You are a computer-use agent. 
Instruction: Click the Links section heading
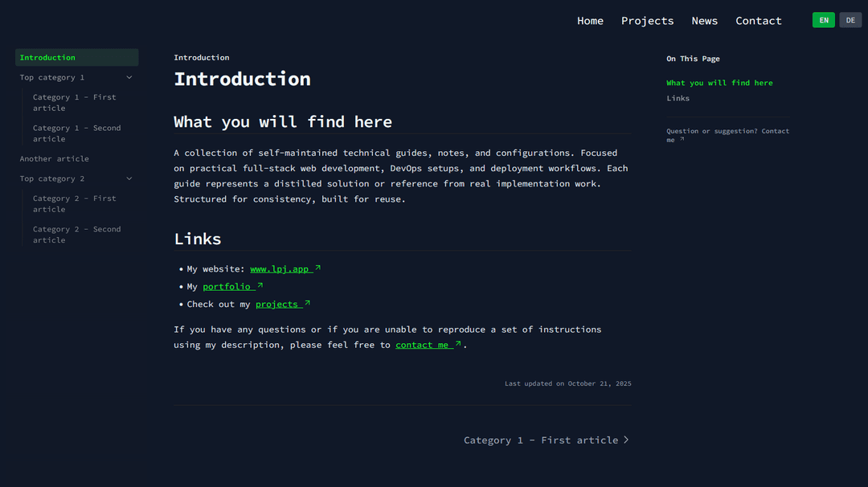[x=198, y=239]
